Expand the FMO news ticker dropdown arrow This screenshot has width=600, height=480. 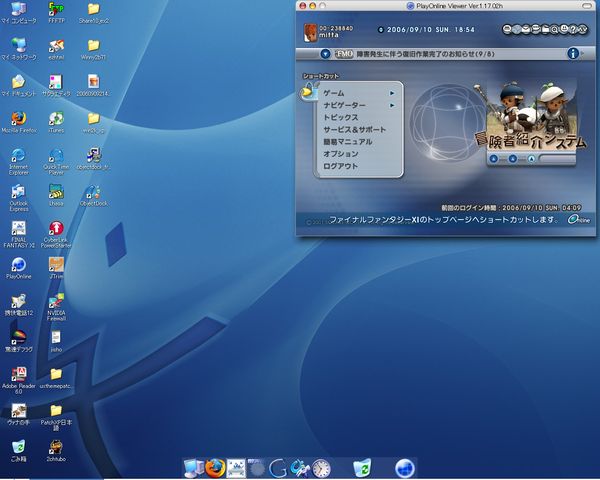pos(325,54)
